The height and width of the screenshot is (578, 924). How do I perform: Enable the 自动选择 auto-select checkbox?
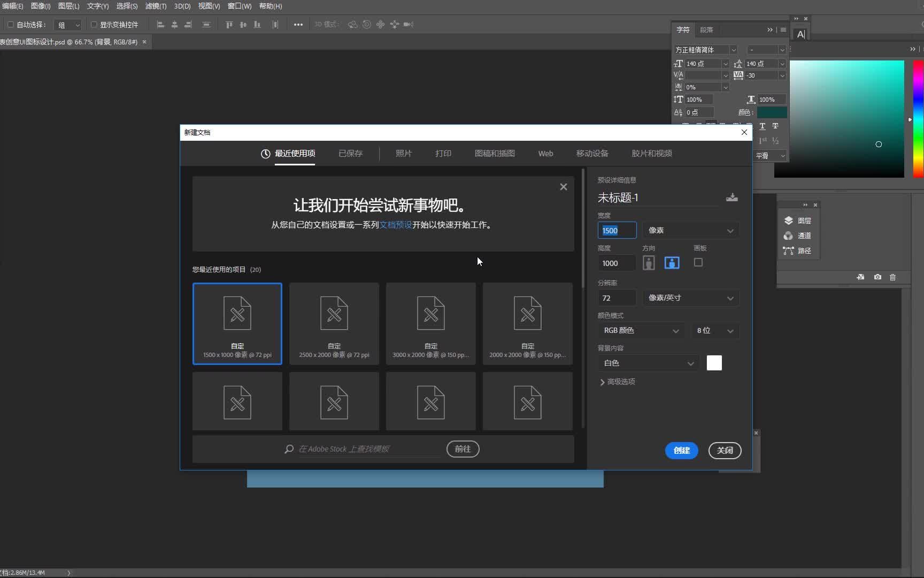tap(10, 25)
